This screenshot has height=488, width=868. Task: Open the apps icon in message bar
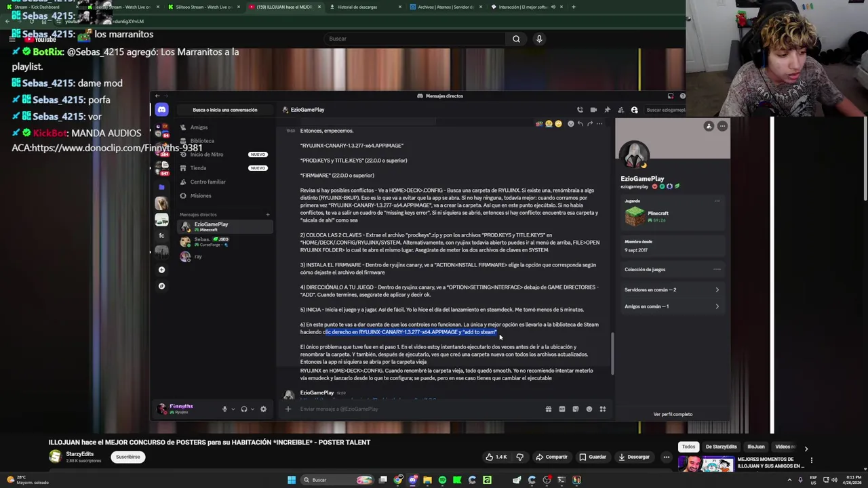[x=602, y=409]
